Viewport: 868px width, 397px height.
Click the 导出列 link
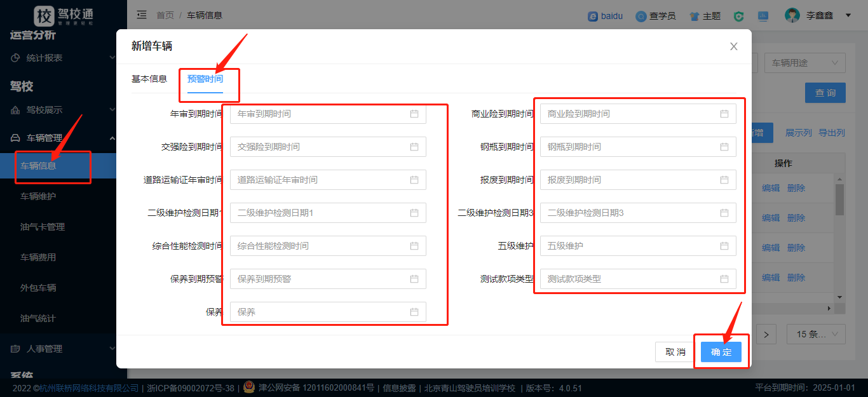tap(832, 133)
